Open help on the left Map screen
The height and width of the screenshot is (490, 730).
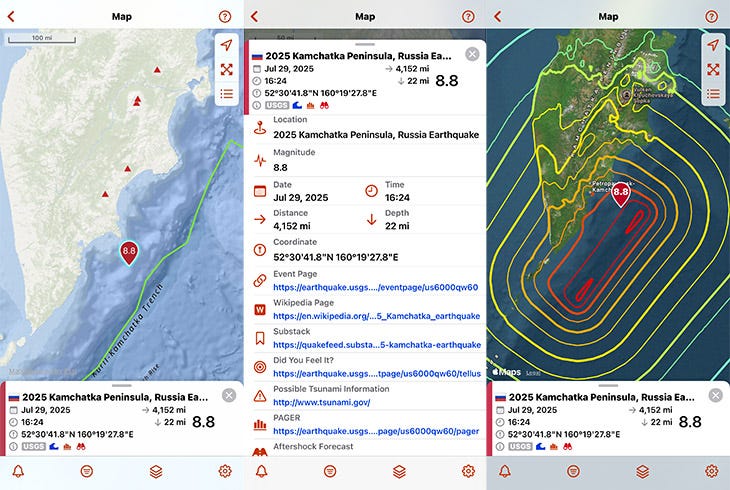(x=225, y=17)
